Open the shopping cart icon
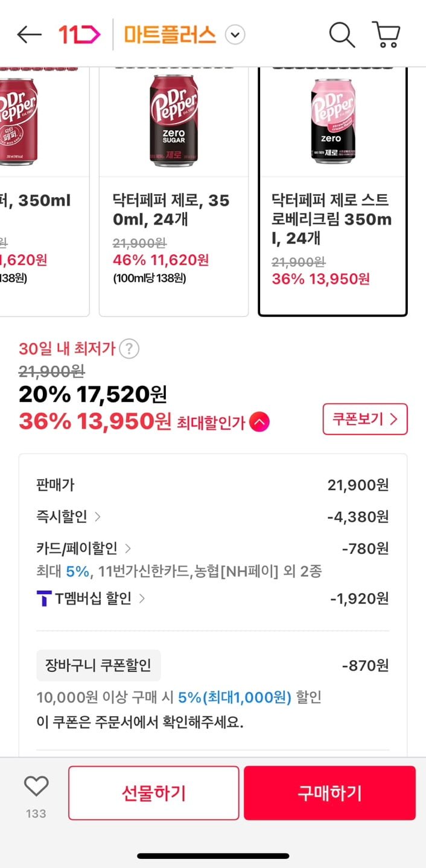This screenshot has width=426, height=868. click(386, 35)
